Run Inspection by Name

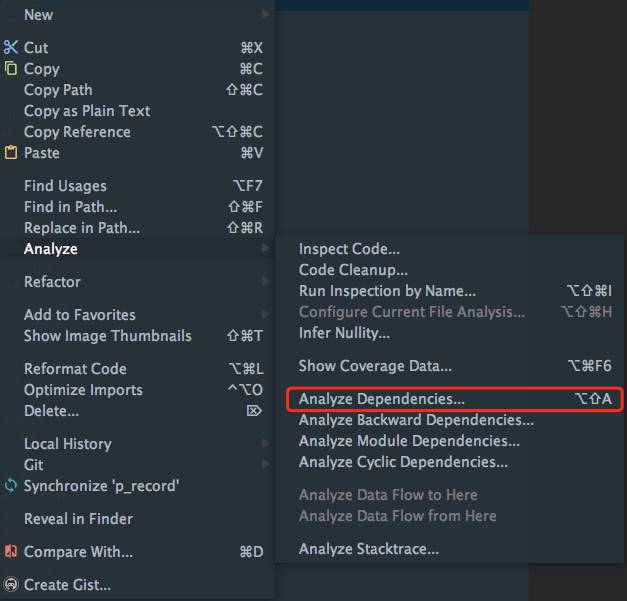point(387,291)
